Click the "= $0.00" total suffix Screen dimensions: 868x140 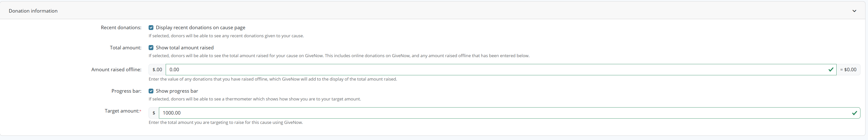(848, 69)
